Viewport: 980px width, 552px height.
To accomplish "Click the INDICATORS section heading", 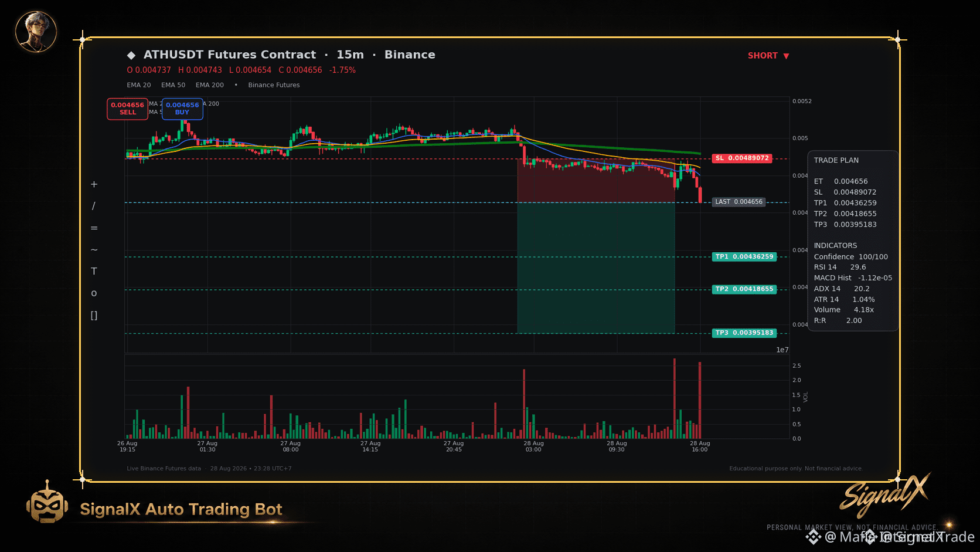I will click(x=835, y=246).
